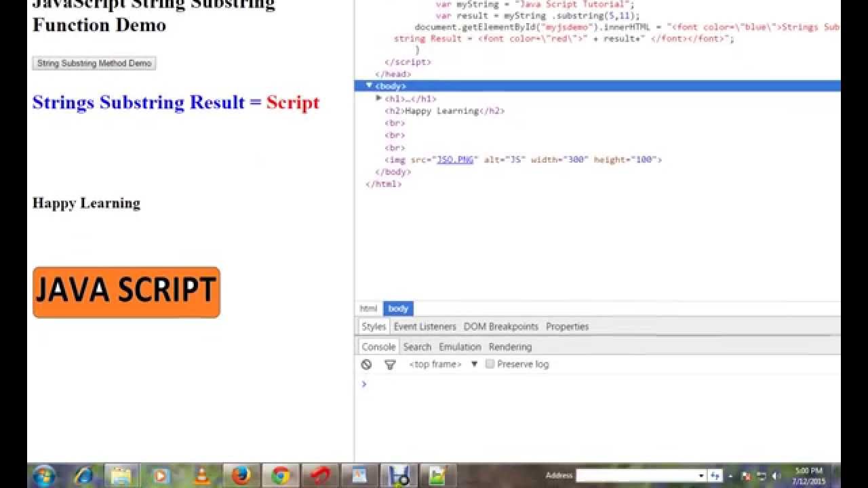
Task: Collapse the body element node
Action: [369, 85]
